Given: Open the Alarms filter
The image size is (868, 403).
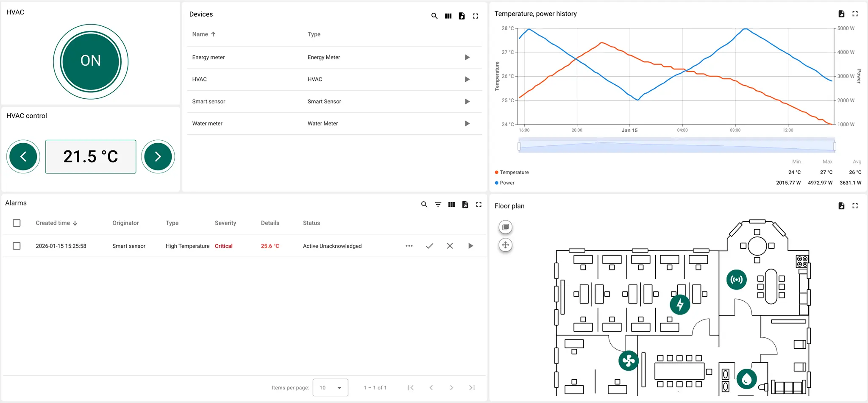Looking at the screenshot, I should coord(437,204).
